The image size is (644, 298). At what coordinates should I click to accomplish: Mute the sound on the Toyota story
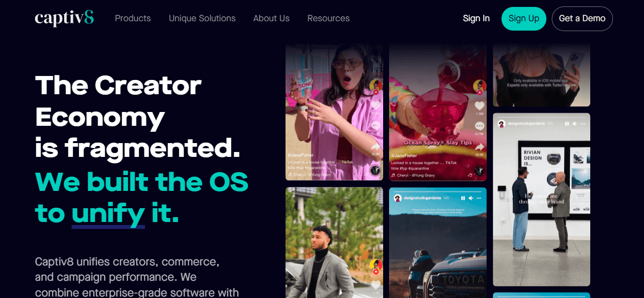coord(471,198)
